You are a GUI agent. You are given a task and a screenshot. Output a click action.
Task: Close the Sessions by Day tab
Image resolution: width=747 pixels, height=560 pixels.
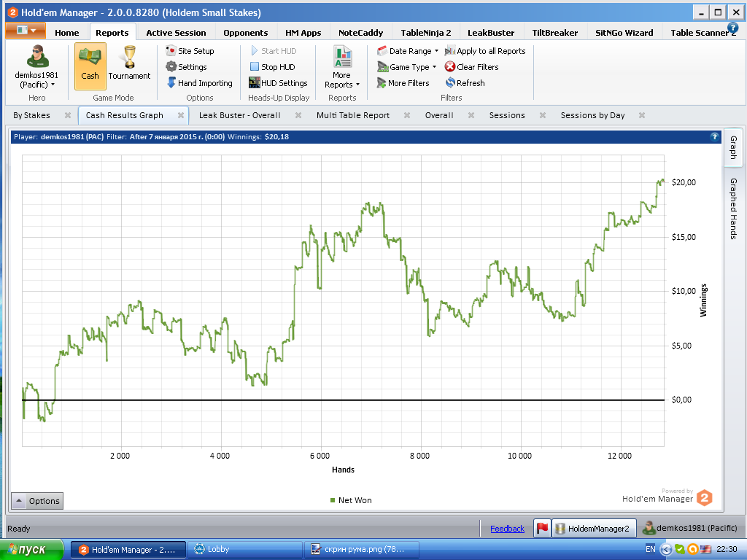[642, 115]
